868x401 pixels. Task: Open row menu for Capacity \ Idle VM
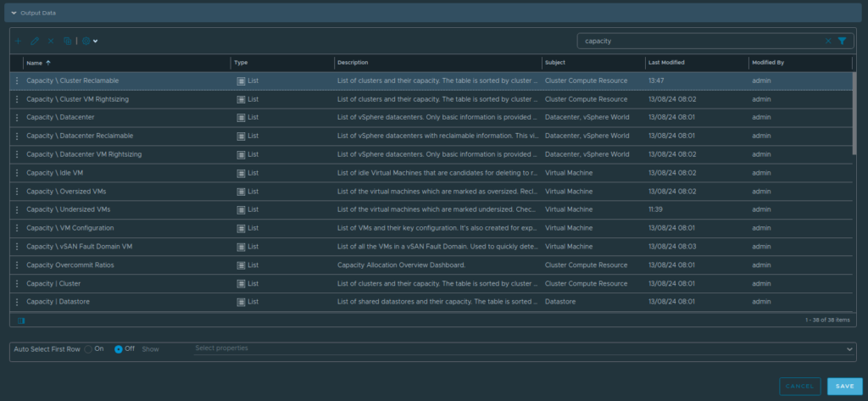(17, 173)
